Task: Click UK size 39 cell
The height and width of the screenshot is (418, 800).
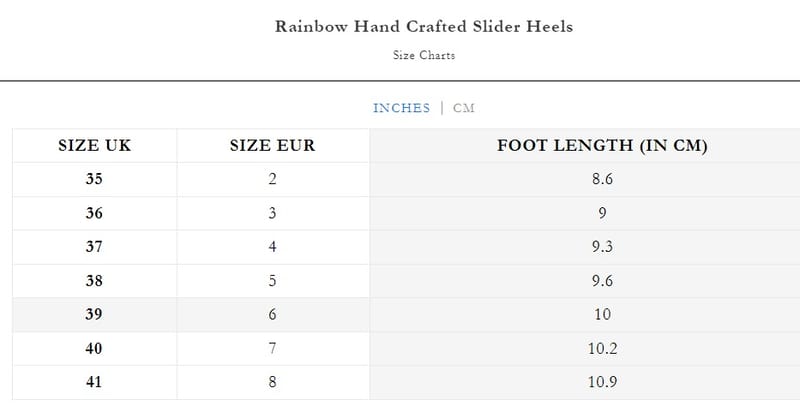Action: pos(95,315)
